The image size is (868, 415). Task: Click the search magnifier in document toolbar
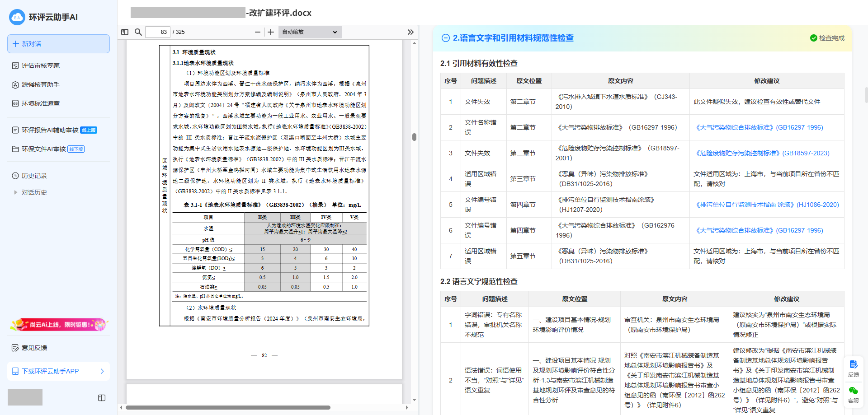click(x=138, y=32)
